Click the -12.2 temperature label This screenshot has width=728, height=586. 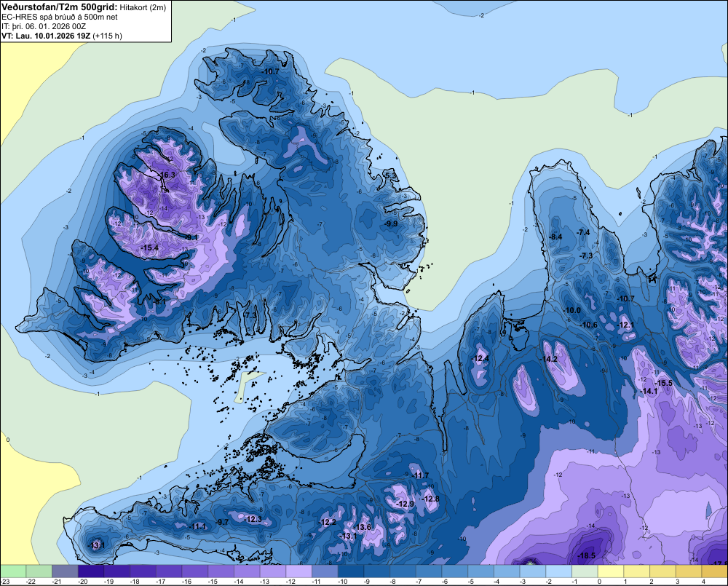click(x=328, y=522)
